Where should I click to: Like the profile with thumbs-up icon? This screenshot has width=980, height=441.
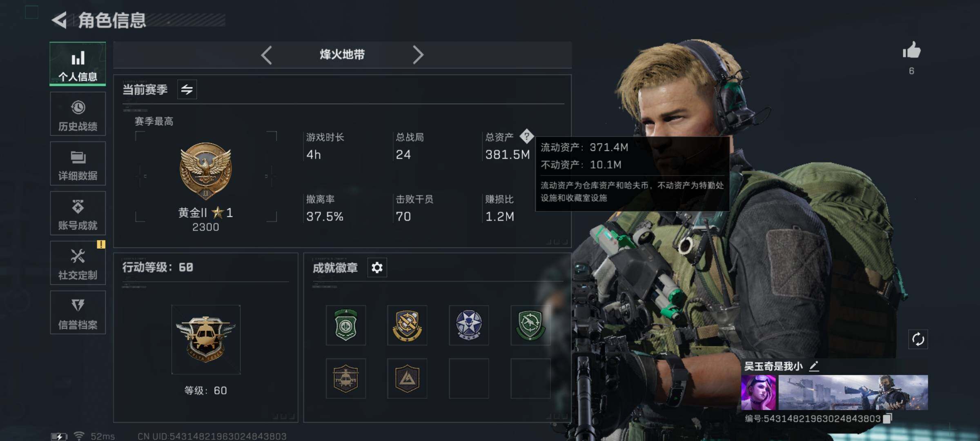911,51
